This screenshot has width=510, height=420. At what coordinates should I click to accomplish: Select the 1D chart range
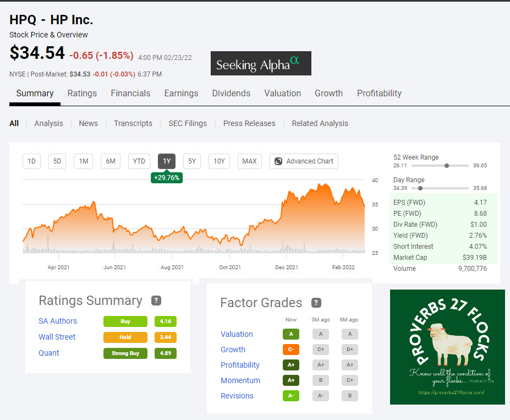(31, 161)
